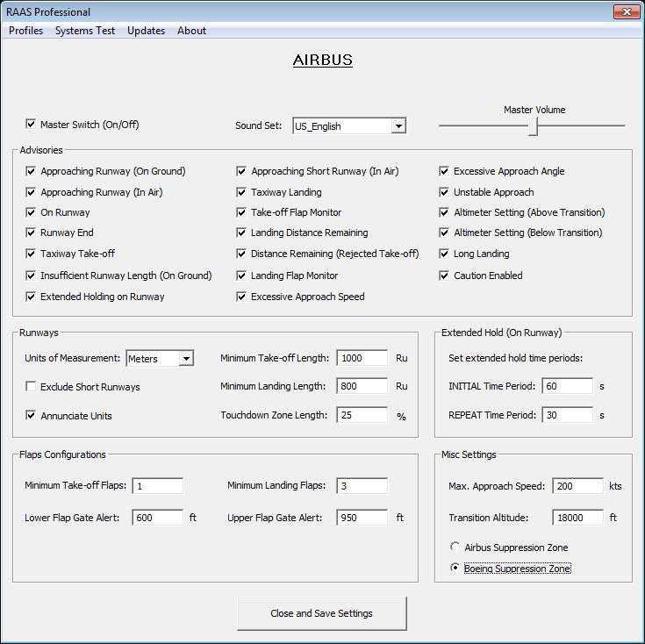Screen dimensions: 645x644
Task: Uncheck the Unstable Approach advisory
Action: 444,192
